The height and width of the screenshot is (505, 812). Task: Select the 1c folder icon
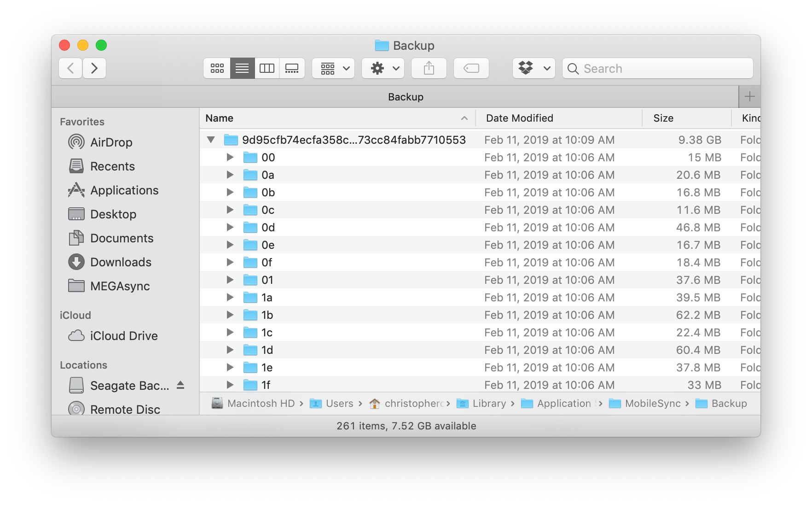[250, 332]
